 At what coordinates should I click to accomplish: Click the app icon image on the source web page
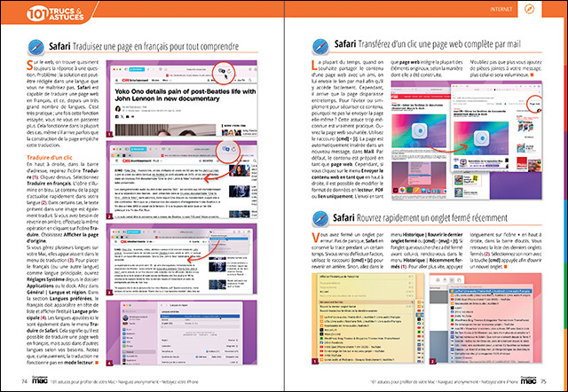pos(419,131)
